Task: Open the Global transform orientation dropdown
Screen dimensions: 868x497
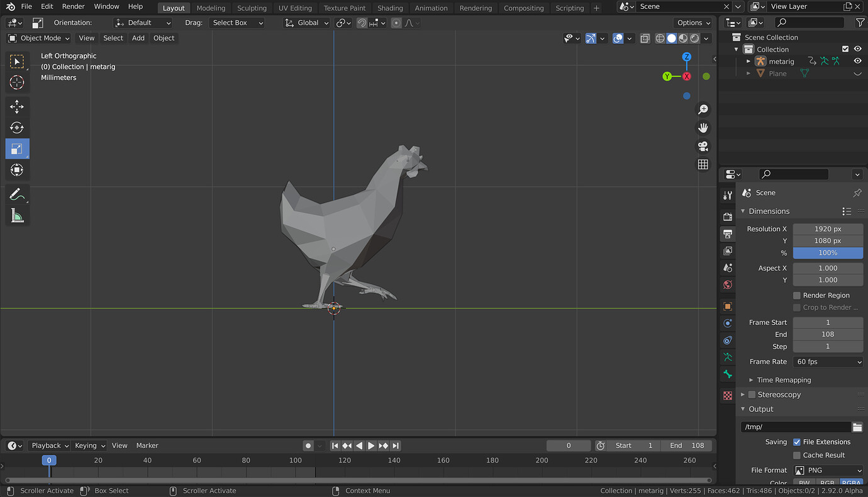Action: (x=307, y=23)
